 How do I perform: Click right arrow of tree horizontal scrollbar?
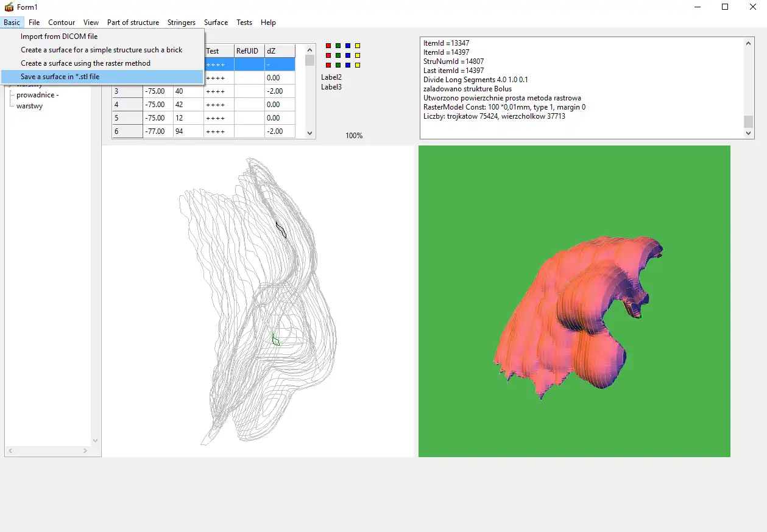pyautogui.click(x=85, y=451)
